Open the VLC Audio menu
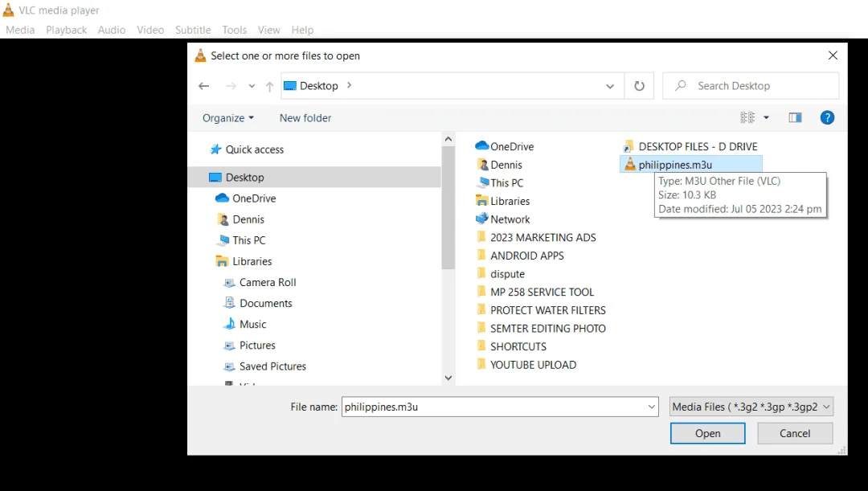This screenshot has width=868, height=491. (112, 30)
